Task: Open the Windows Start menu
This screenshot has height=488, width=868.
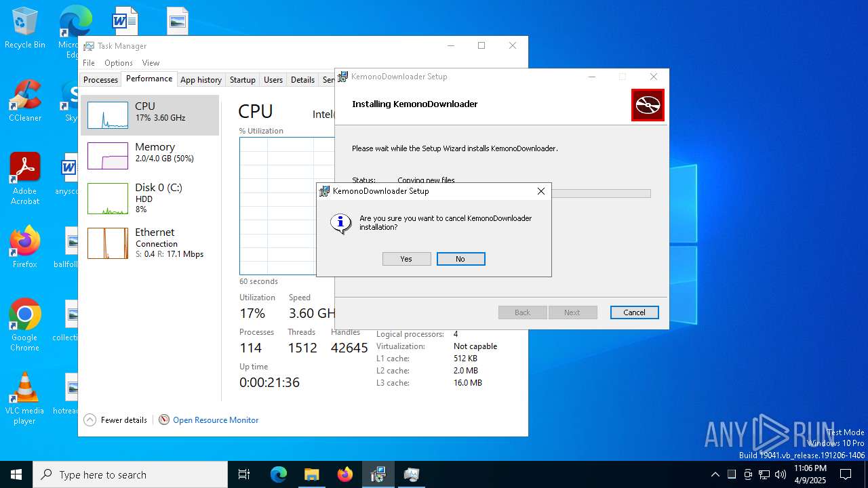Action: (x=16, y=474)
